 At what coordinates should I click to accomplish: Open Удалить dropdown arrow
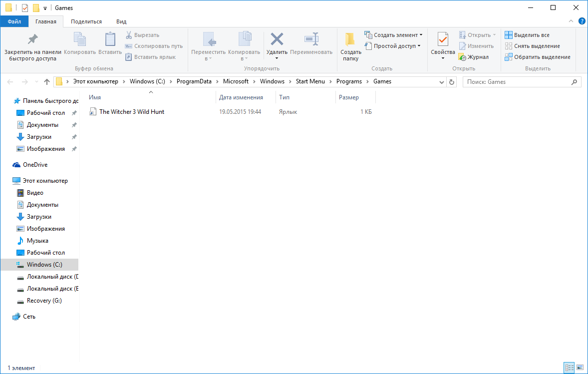(x=277, y=58)
